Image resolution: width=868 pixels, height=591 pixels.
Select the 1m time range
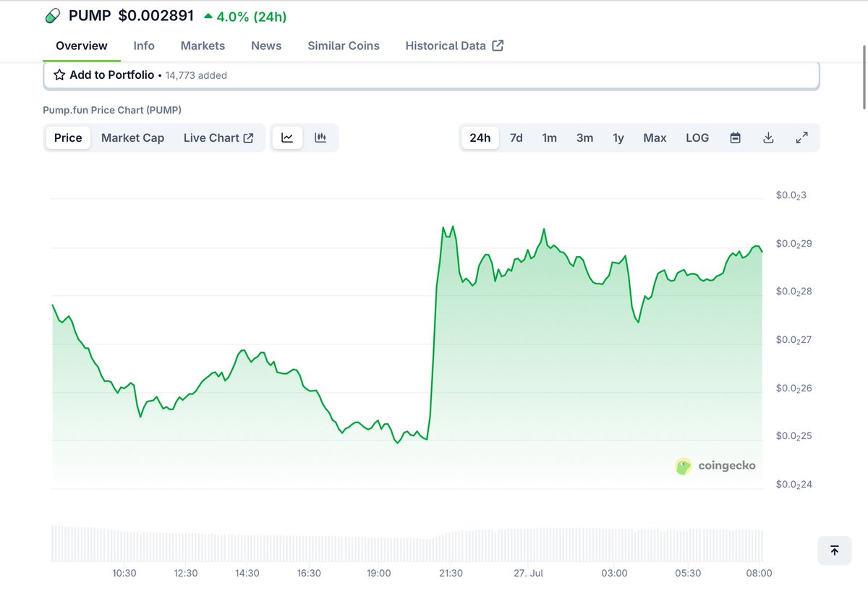550,137
